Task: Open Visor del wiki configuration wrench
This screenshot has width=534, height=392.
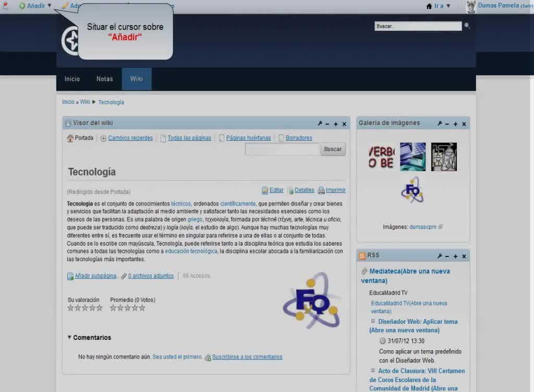Action: click(320, 124)
